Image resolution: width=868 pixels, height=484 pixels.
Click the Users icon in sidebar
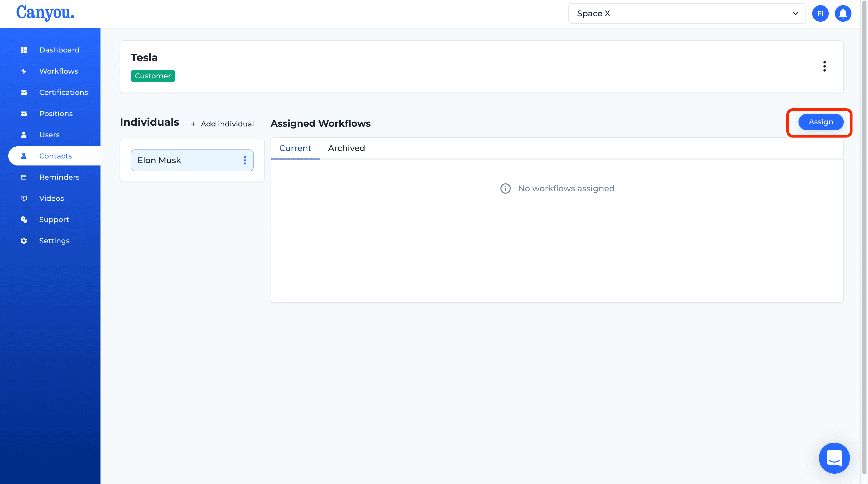24,134
